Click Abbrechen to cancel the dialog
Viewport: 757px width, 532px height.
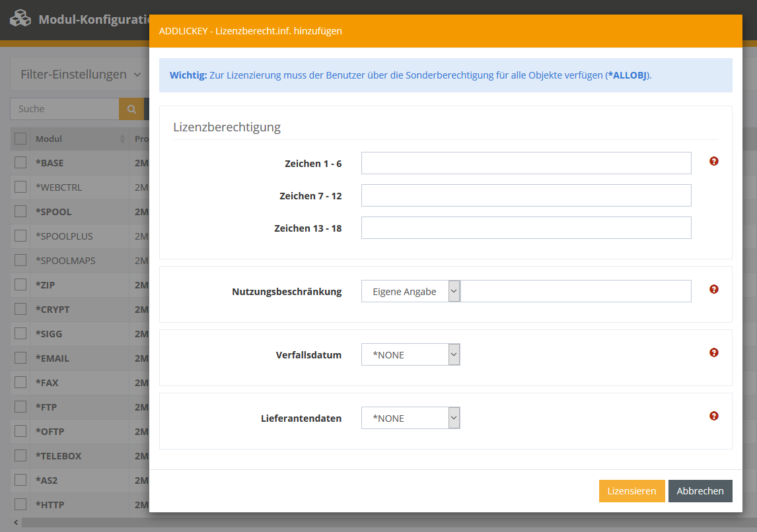(700, 491)
